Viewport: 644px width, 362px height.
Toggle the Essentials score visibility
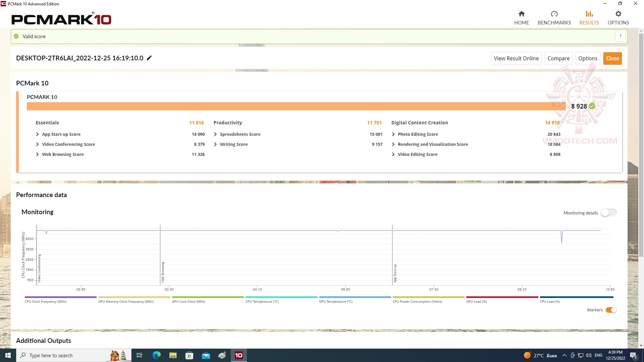pyautogui.click(x=47, y=122)
